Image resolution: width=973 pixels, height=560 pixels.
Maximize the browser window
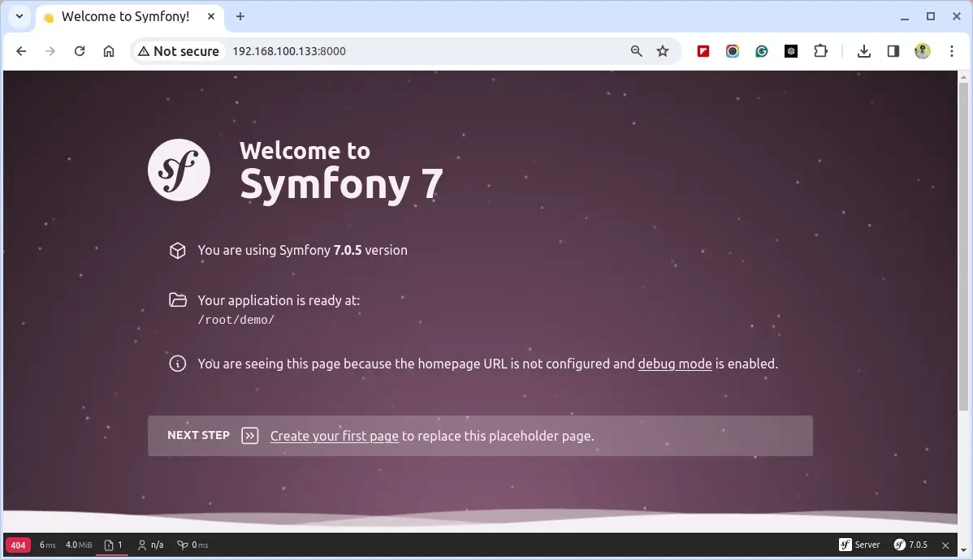tap(930, 17)
